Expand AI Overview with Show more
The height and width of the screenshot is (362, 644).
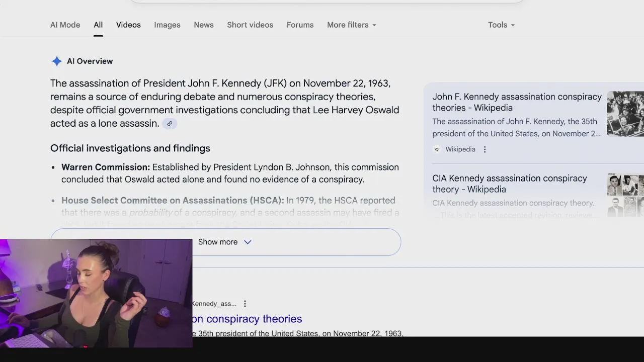coord(225,242)
